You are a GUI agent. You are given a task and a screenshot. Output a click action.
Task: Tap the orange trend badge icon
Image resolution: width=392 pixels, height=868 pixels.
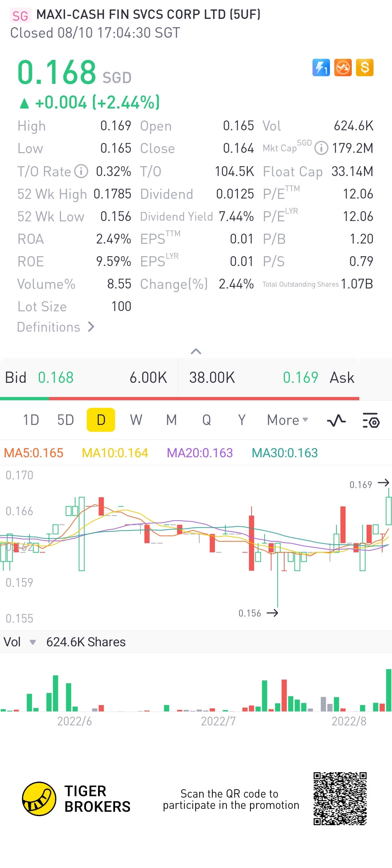point(343,67)
